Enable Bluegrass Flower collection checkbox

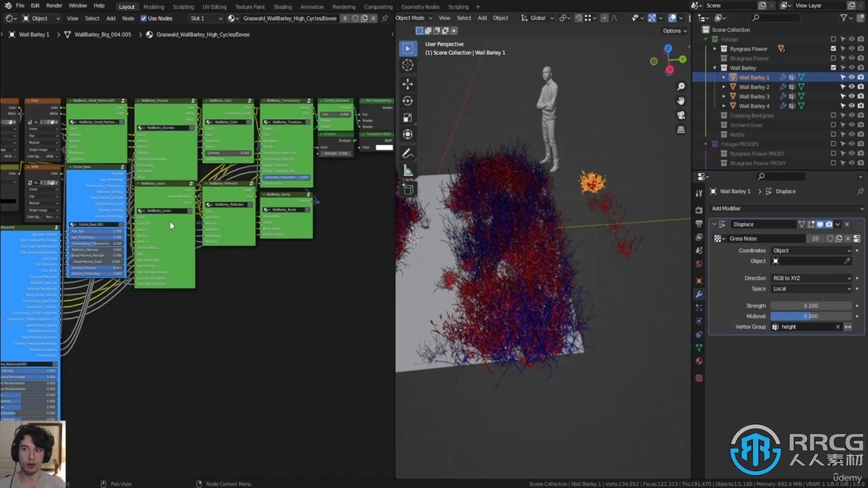833,58
